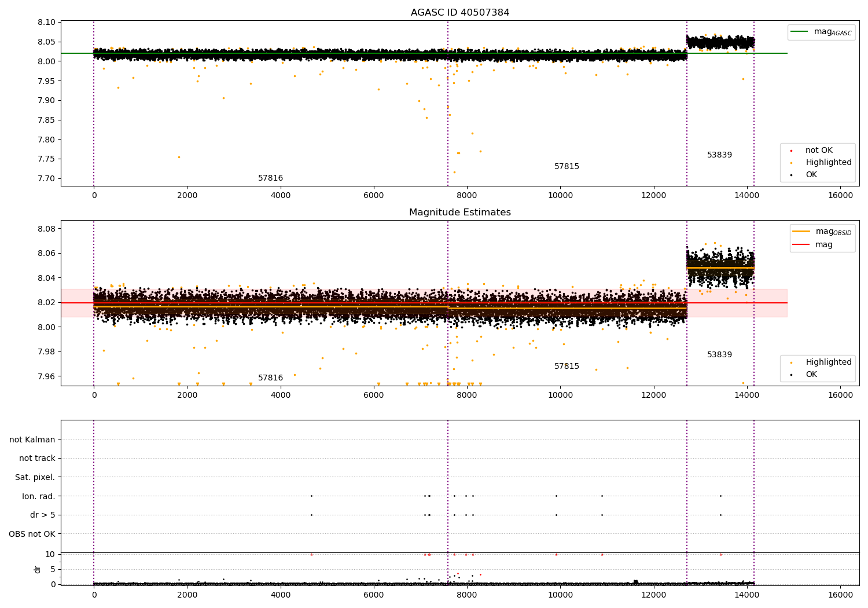Click the 5 tick on the dr axis
The image size is (868, 608).
click(x=53, y=569)
